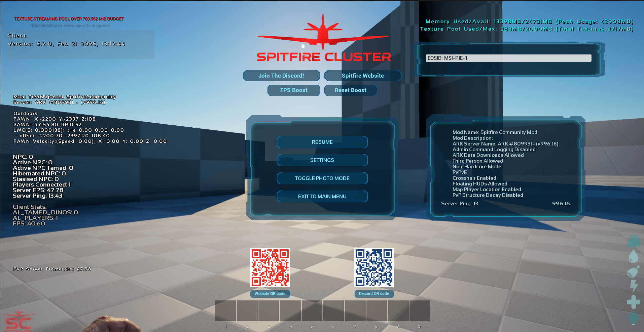
Task: Click the Map TestMapArea_SpitfireCommunity line
Action: 65,97
